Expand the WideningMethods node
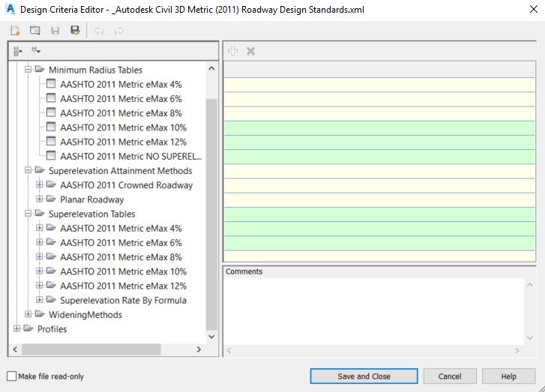This screenshot has height=392, width=545. click(28, 314)
